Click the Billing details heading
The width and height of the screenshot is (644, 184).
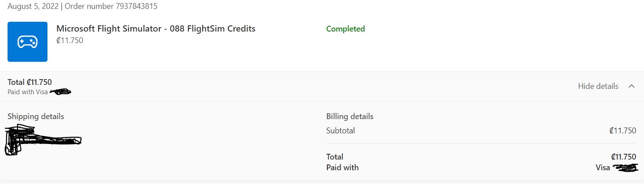pos(350,116)
